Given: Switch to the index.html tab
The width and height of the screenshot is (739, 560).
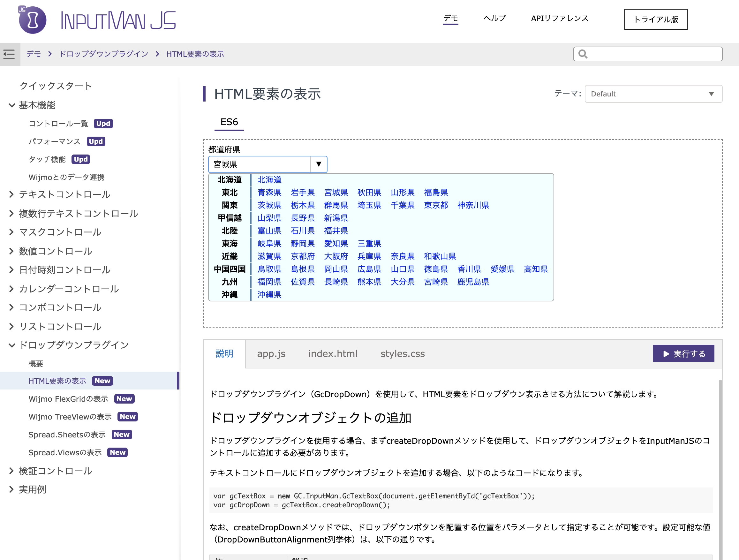Looking at the screenshot, I should click(333, 353).
